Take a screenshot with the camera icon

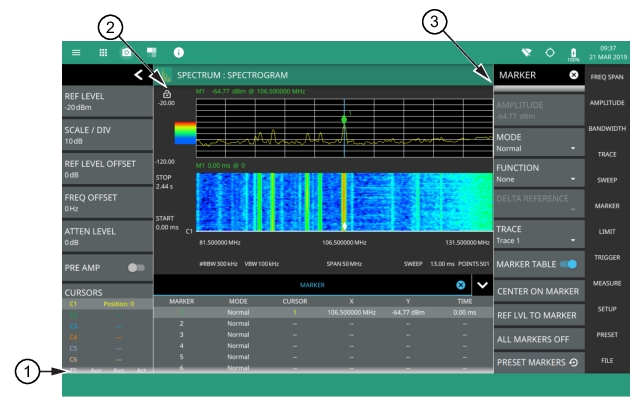[127, 52]
